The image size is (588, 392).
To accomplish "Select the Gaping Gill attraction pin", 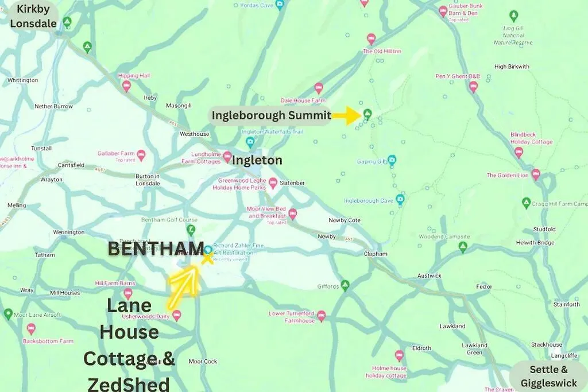I will tap(392, 160).
